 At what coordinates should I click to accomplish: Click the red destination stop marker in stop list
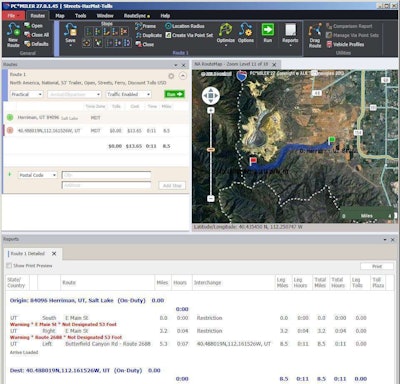click(x=10, y=130)
